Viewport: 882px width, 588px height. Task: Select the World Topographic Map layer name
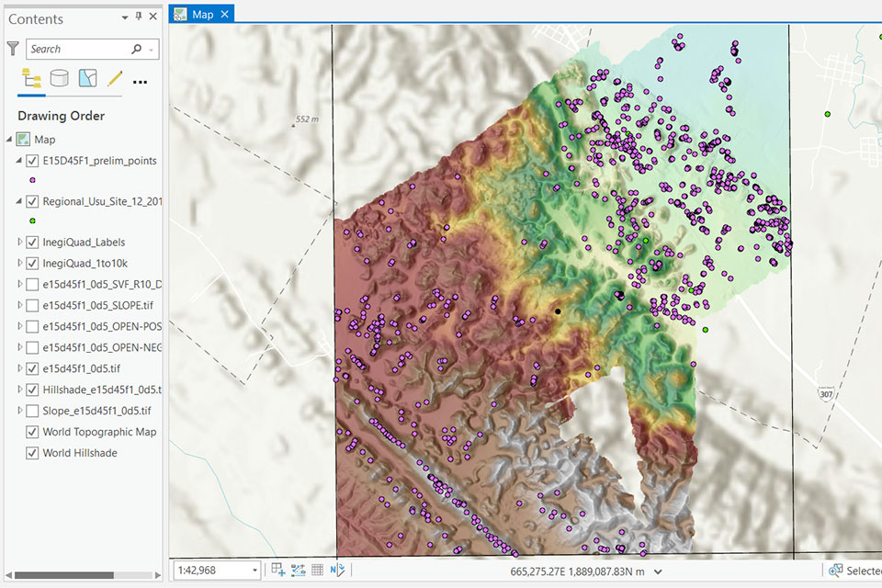[99, 432]
